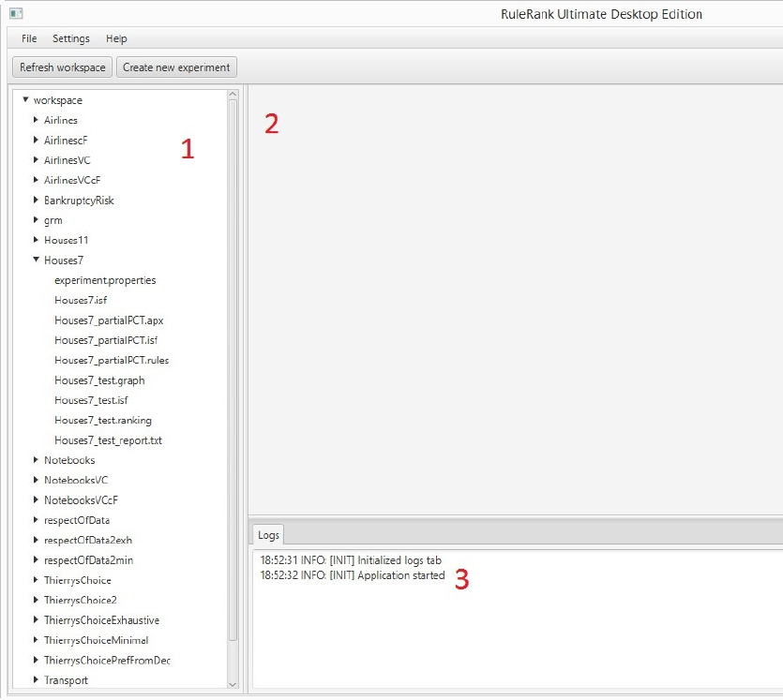Expand the AirlinesVCcF folder
783x700 pixels.
[x=36, y=180]
